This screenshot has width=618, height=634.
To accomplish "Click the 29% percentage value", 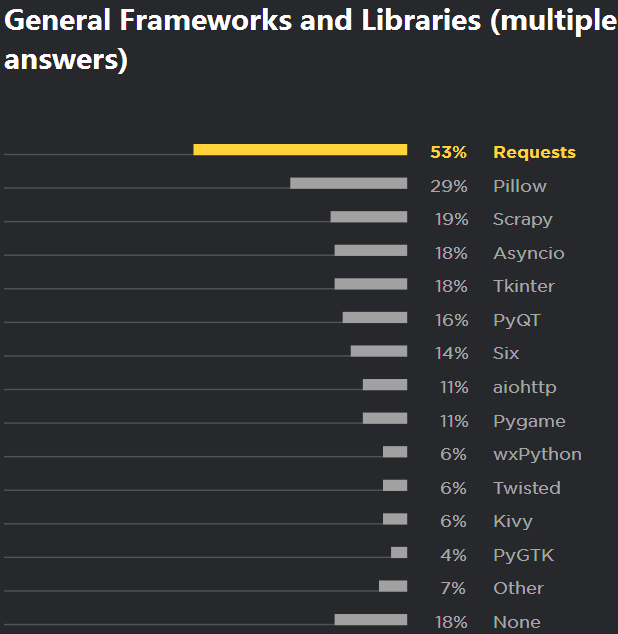I will (x=450, y=186).
